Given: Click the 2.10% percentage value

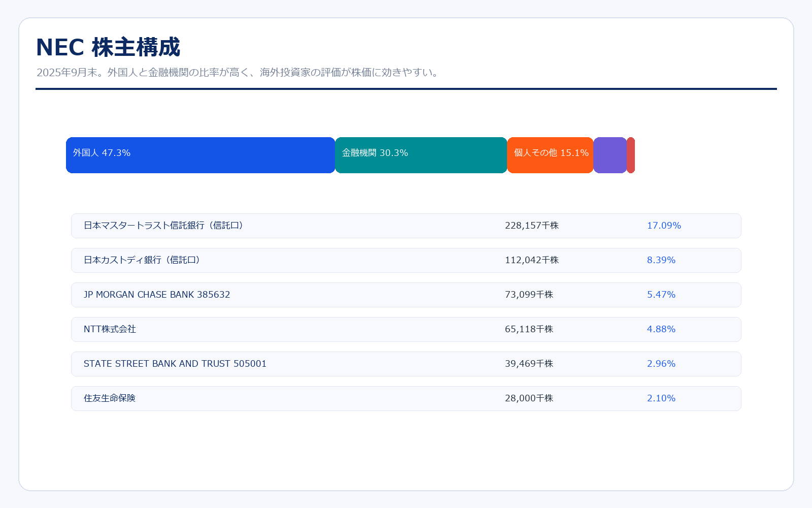Looking at the screenshot, I should point(661,398).
